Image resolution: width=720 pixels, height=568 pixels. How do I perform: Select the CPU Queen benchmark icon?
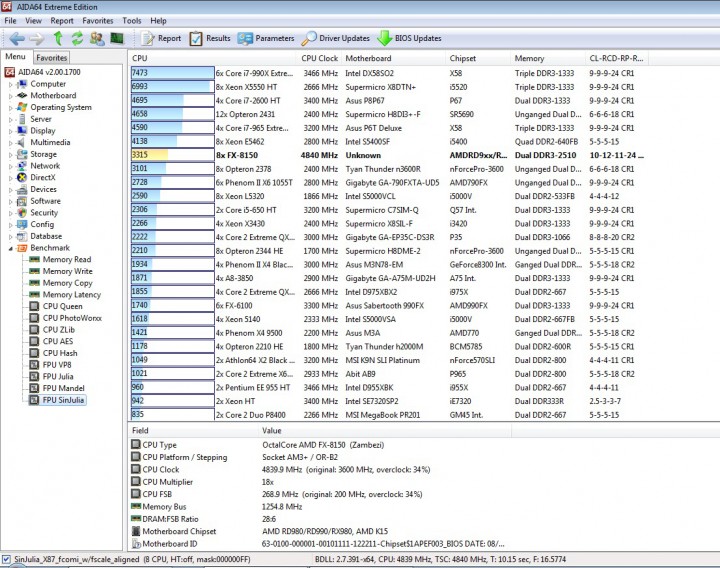point(34,306)
